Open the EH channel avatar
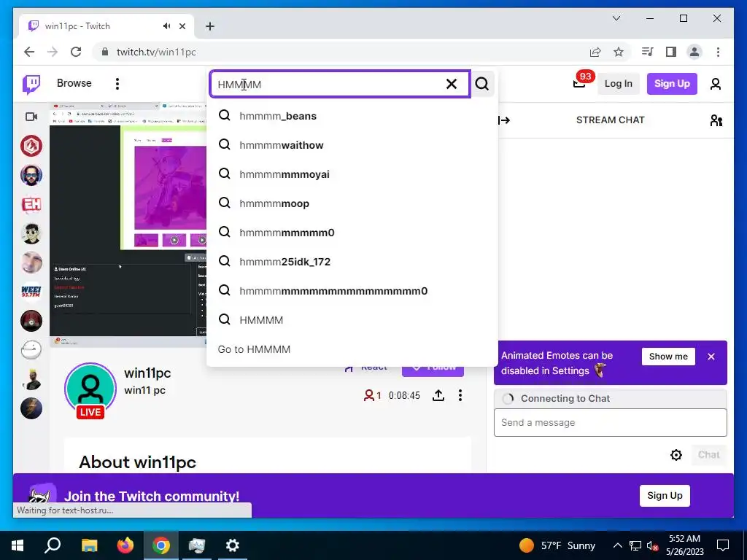The height and width of the screenshot is (560, 747). 31,204
